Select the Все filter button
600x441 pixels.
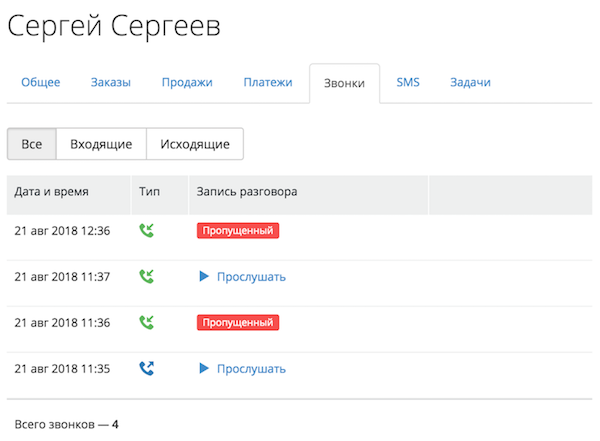click(32, 144)
